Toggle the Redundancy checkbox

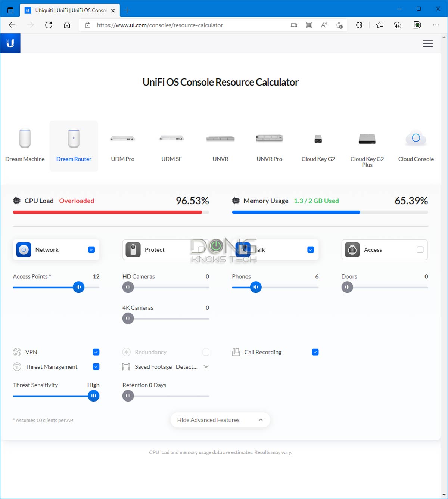(x=206, y=352)
